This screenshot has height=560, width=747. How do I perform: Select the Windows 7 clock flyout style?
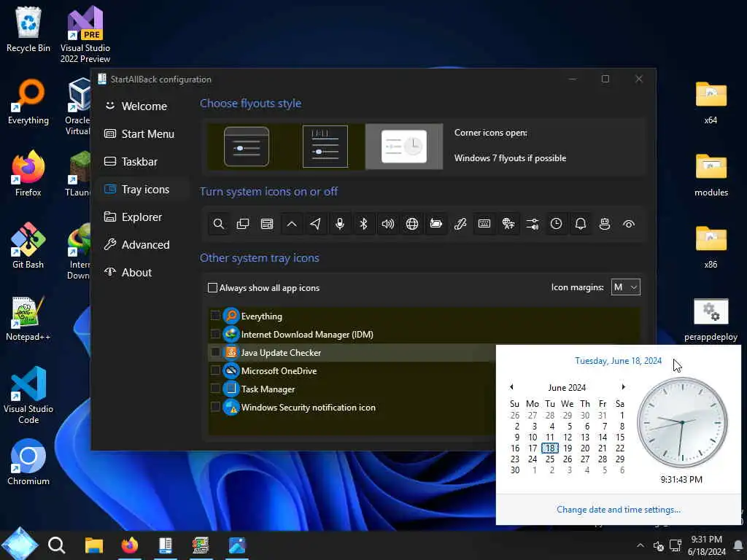pos(404,146)
